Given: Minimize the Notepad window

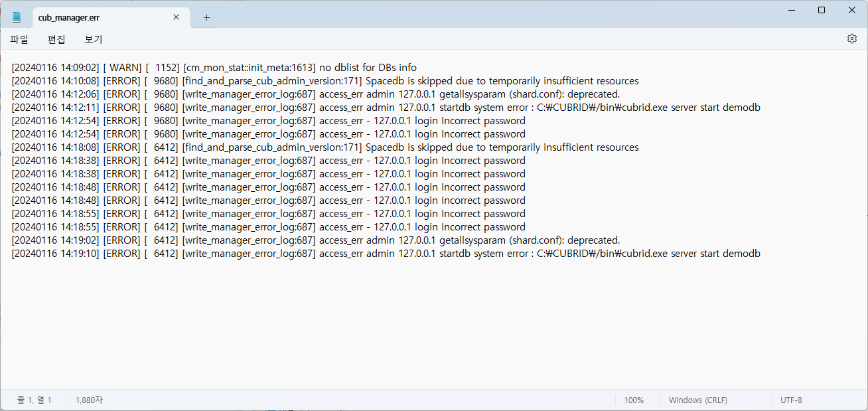Looking at the screenshot, I should pos(791,10).
